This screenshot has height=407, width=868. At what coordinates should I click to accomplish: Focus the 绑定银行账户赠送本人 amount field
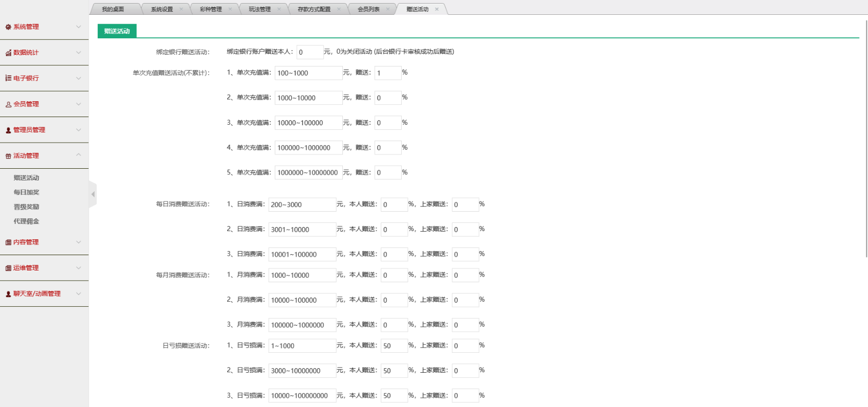pos(310,52)
